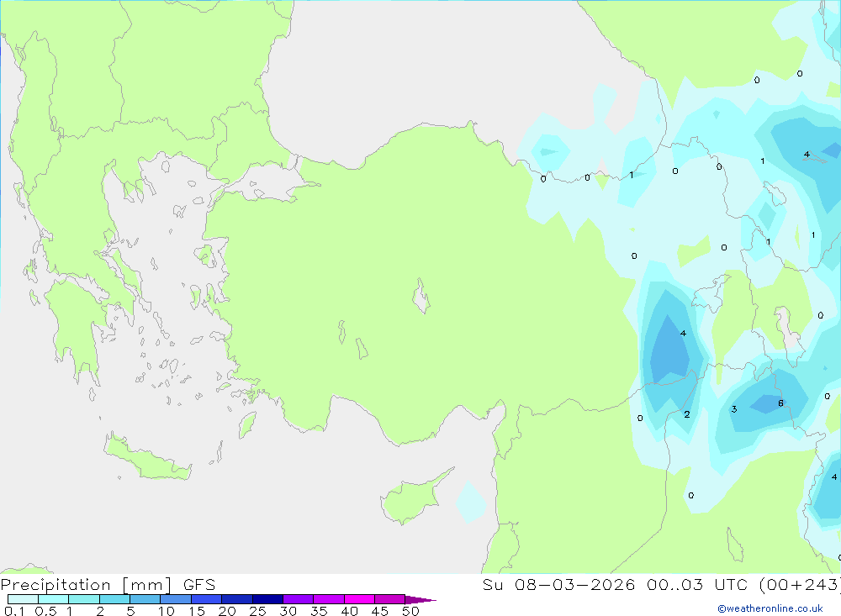
Task: Click the precipitation value '2' on map
Action: (x=687, y=414)
